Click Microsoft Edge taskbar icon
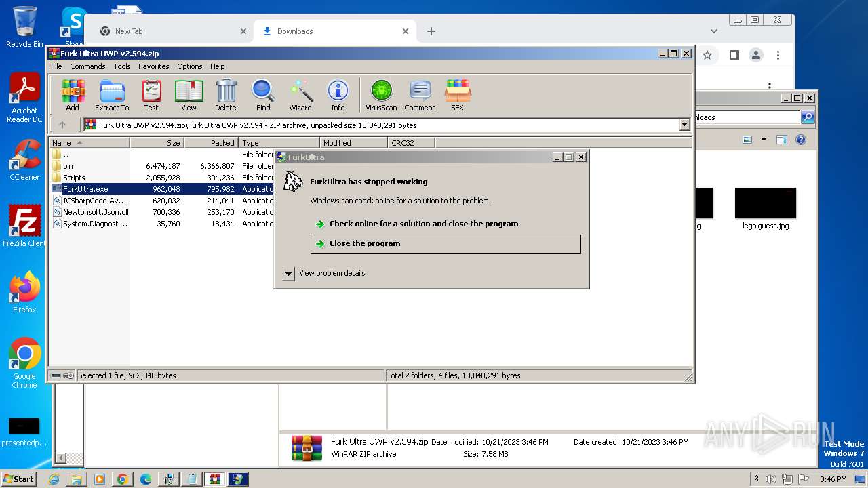868x488 pixels. click(x=145, y=479)
